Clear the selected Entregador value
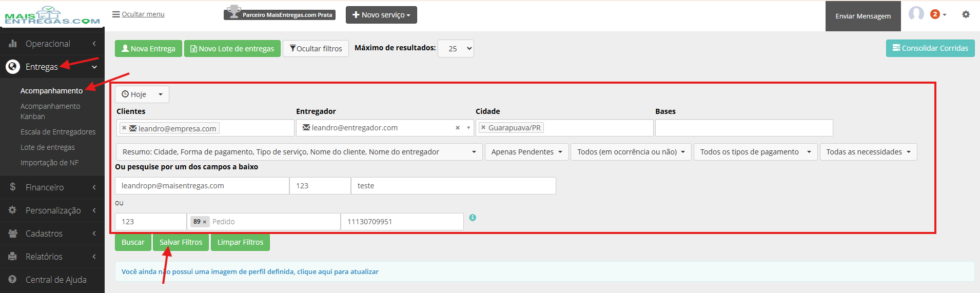The height and width of the screenshot is (293, 980). point(458,128)
